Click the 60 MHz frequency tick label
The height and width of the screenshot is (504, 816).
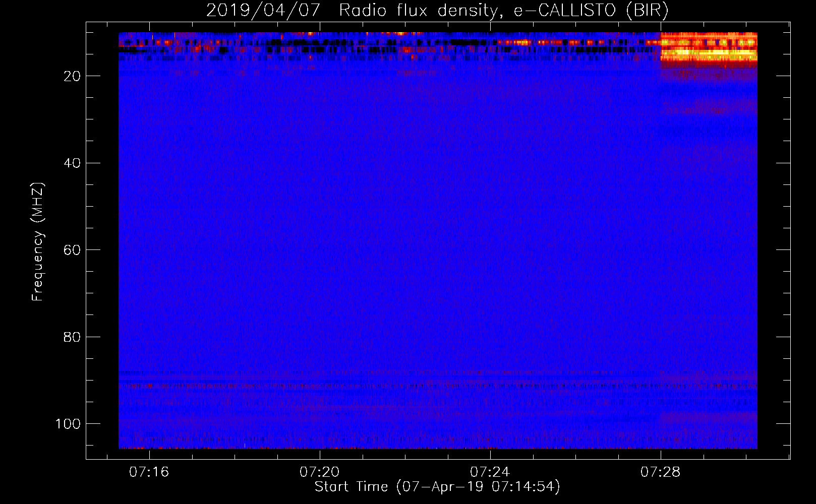(x=72, y=250)
